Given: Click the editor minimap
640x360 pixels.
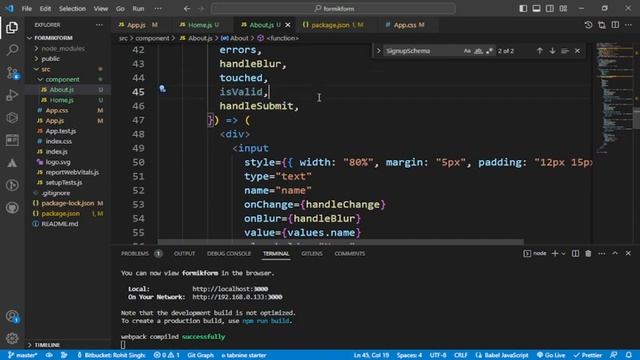Looking at the screenshot, I should pyautogui.click(x=614, y=97).
